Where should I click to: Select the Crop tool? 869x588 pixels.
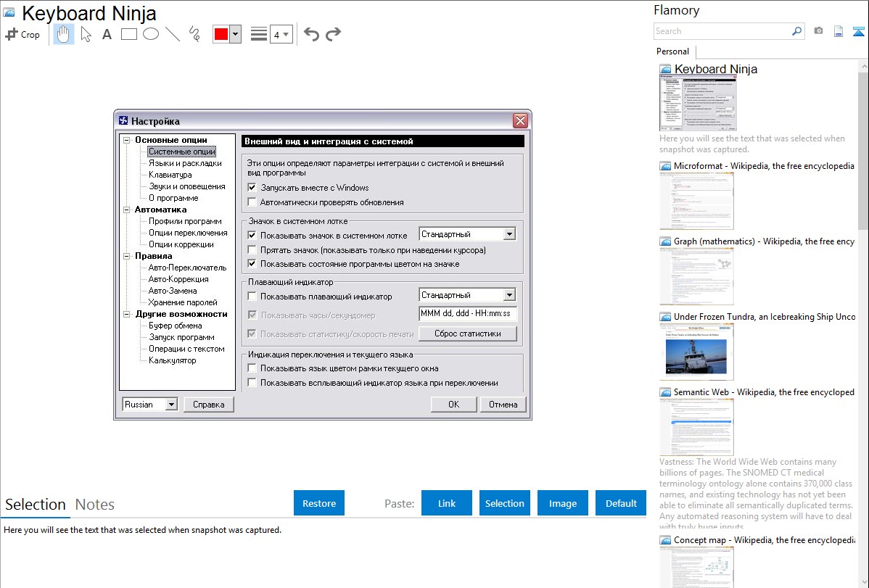tap(22, 34)
